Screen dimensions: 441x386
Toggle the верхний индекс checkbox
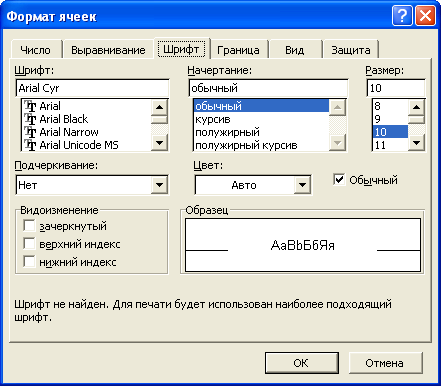click(29, 244)
